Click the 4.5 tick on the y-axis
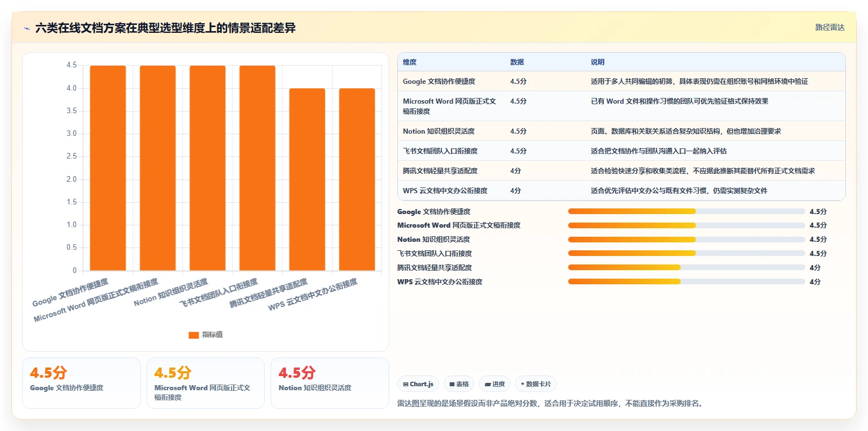The height and width of the screenshot is (431, 868). point(71,66)
